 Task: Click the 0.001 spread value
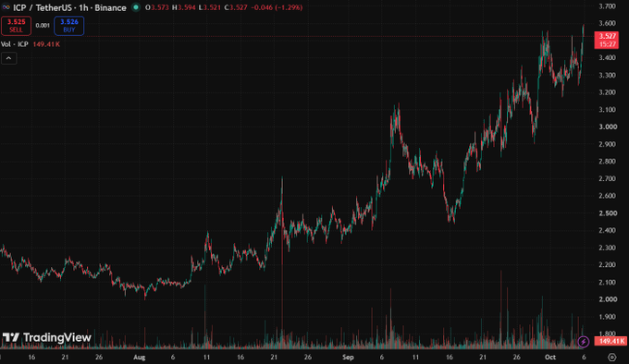(x=43, y=26)
